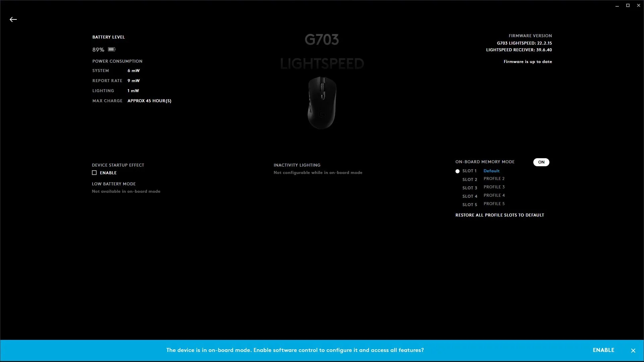
Task: Click Restore All Profile Slots to Default
Action: pos(499,215)
